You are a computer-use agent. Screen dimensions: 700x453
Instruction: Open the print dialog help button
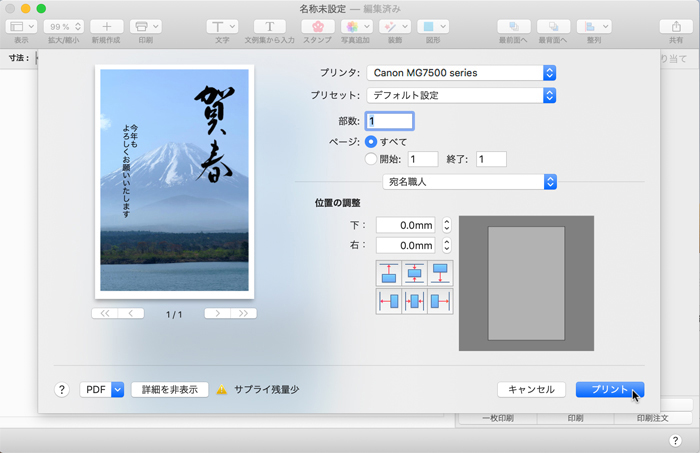(x=61, y=390)
